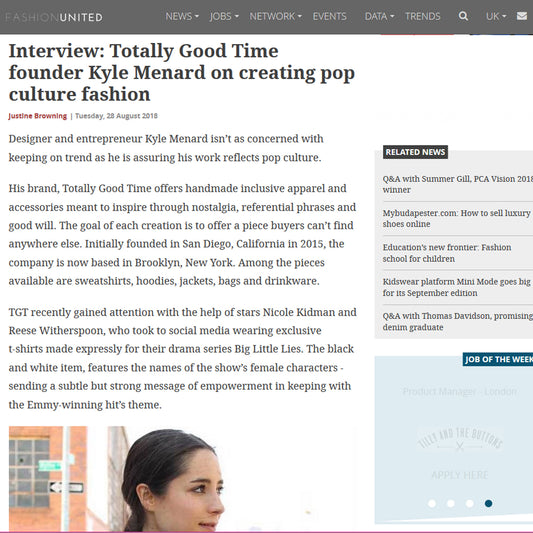Open Q&A with Summer Gill article

click(458, 184)
